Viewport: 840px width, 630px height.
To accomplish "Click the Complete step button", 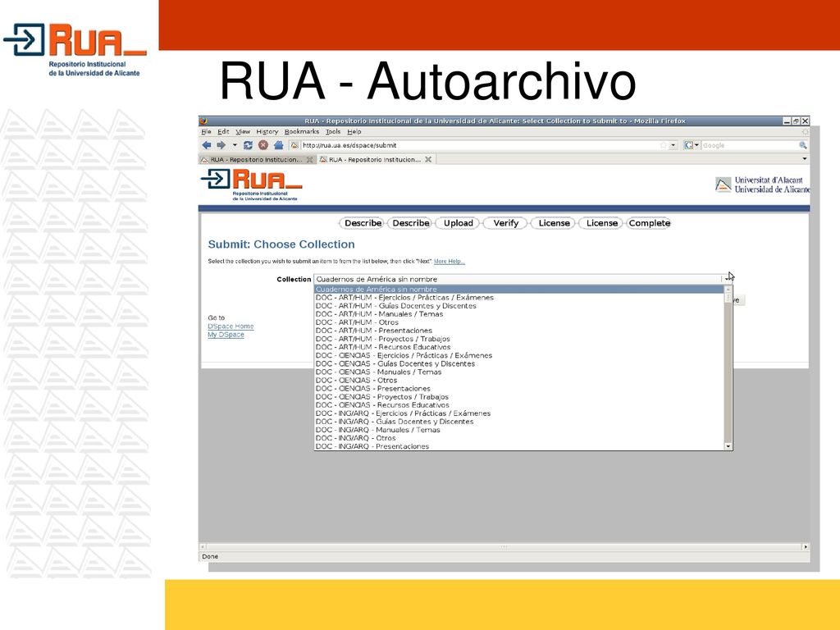I will coord(650,223).
